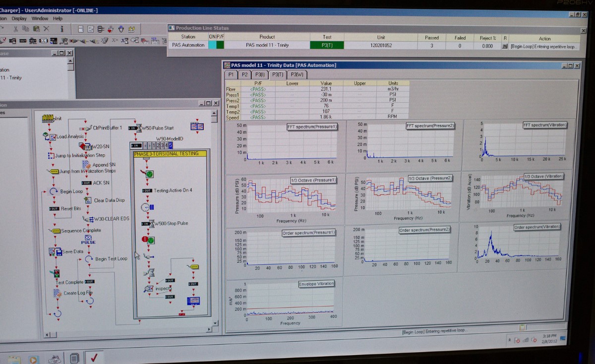Switch to the P3(W) tab
This screenshot has height=364, width=595.
(297, 74)
